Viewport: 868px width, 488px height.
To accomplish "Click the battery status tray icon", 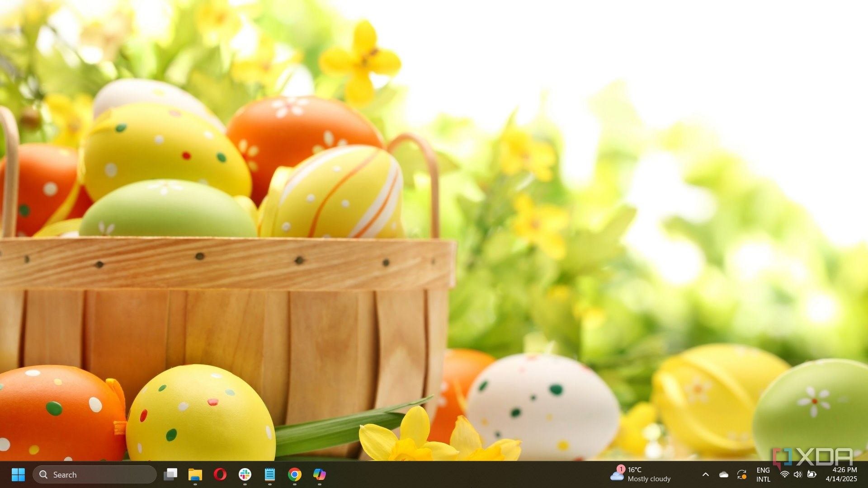I will pyautogui.click(x=812, y=474).
